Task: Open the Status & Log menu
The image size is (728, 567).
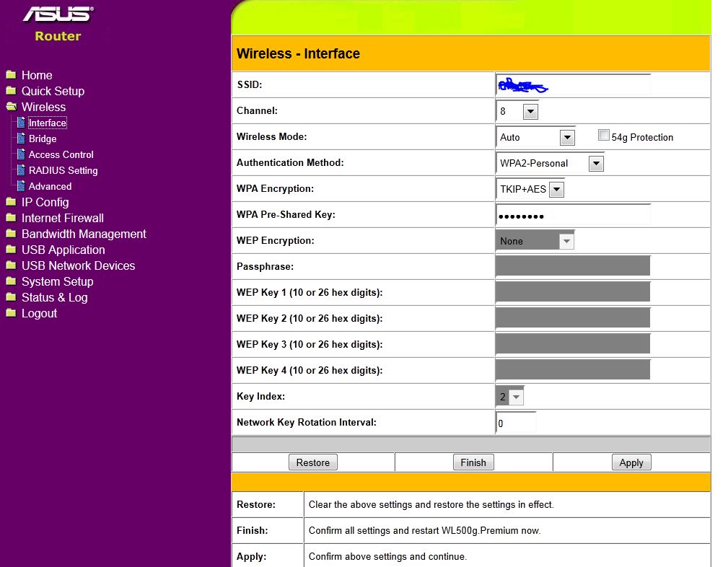Action: click(x=54, y=297)
